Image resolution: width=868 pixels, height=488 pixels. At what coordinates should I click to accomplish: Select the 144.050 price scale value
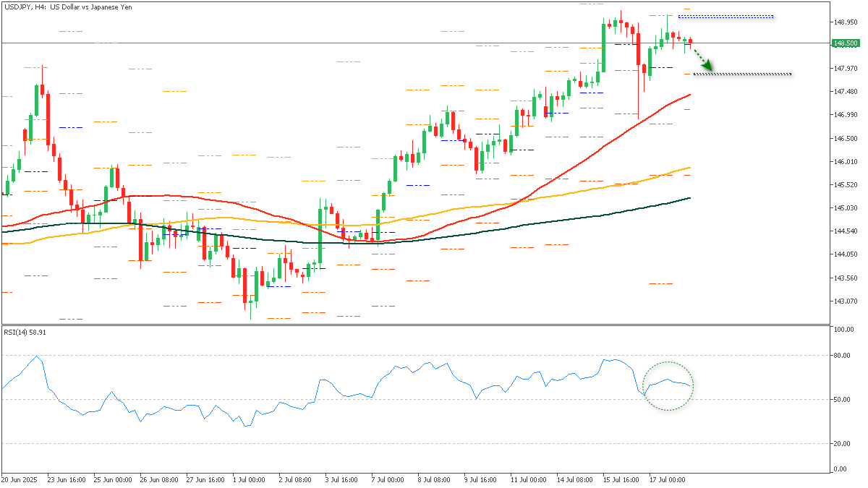(x=845, y=254)
